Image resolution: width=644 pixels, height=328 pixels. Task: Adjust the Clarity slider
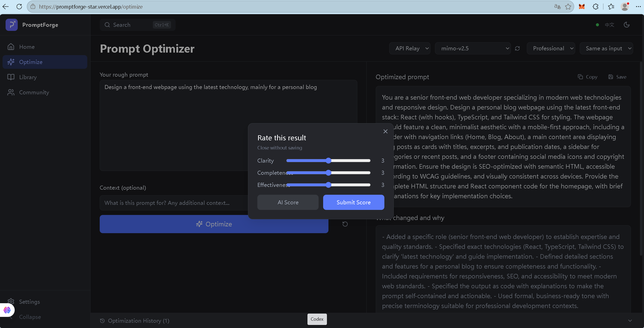(328, 161)
